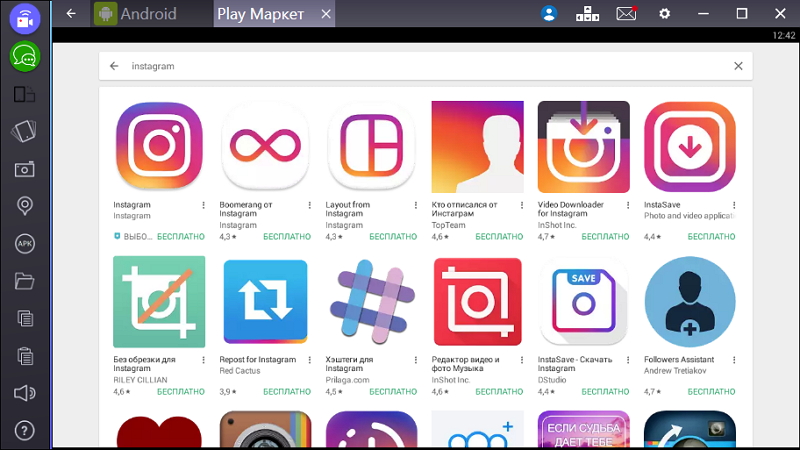Open overflow menu for Followers Assistant
This screenshot has height=450, width=800.
coord(734,360)
